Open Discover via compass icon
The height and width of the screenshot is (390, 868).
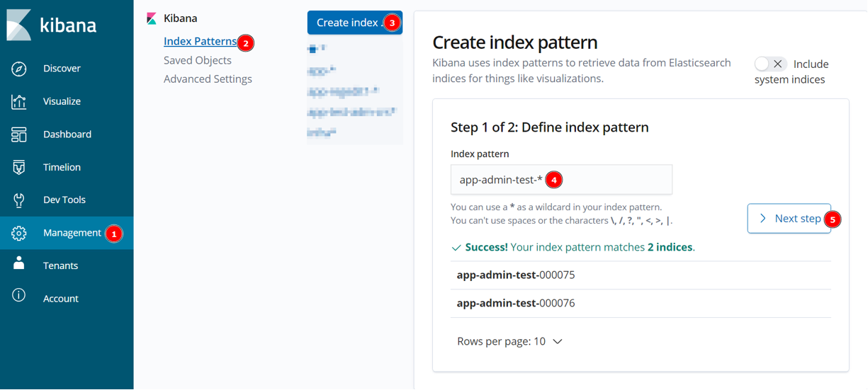pyautogui.click(x=19, y=69)
